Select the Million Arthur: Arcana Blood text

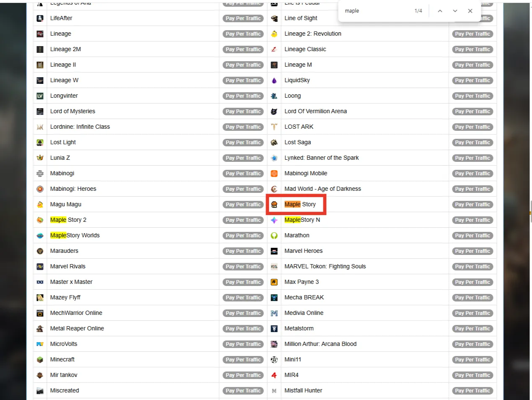click(320, 344)
